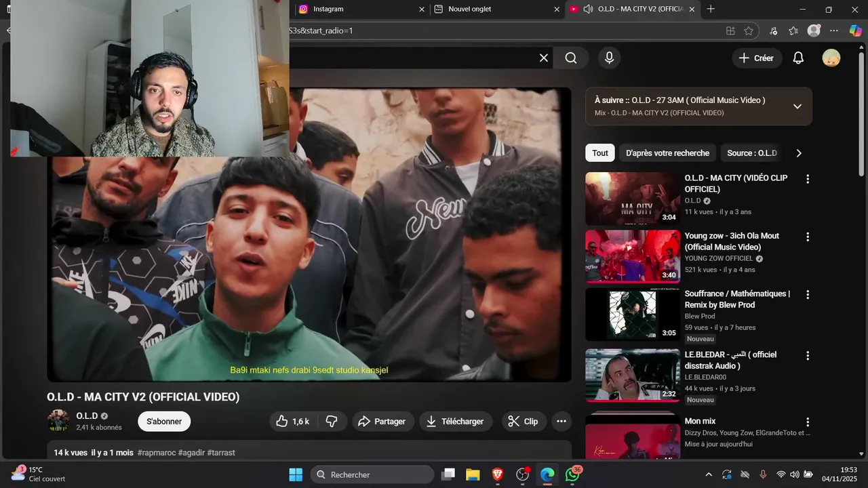The width and height of the screenshot is (868, 488).
Task: Open the Favorites list icon
Action: tap(793, 30)
